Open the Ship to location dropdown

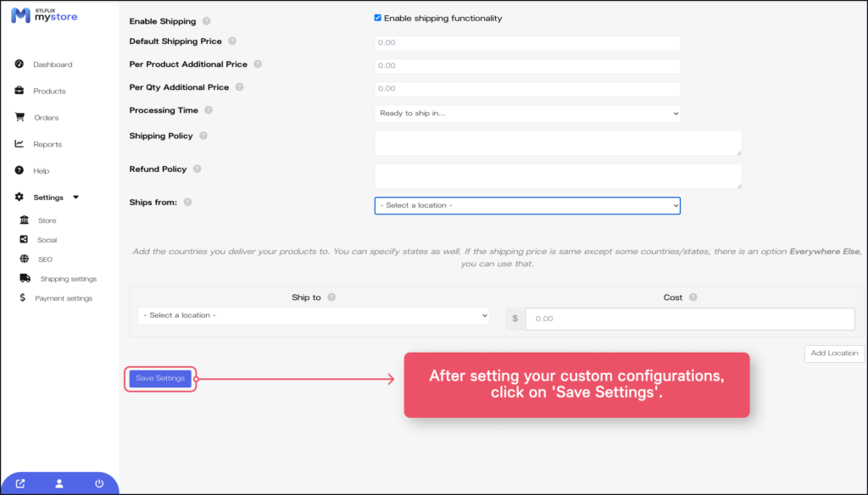[x=314, y=315]
